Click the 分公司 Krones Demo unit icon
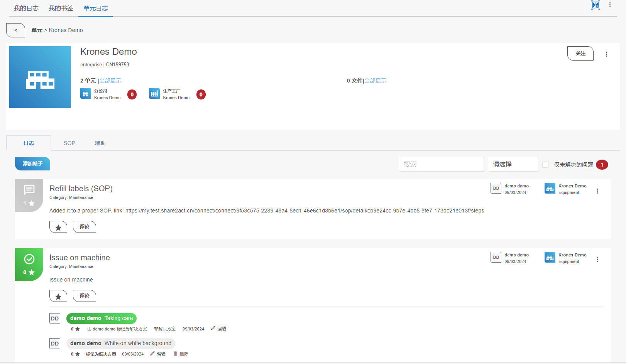Image resolution: width=626 pixels, height=364 pixels. click(86, 94)
